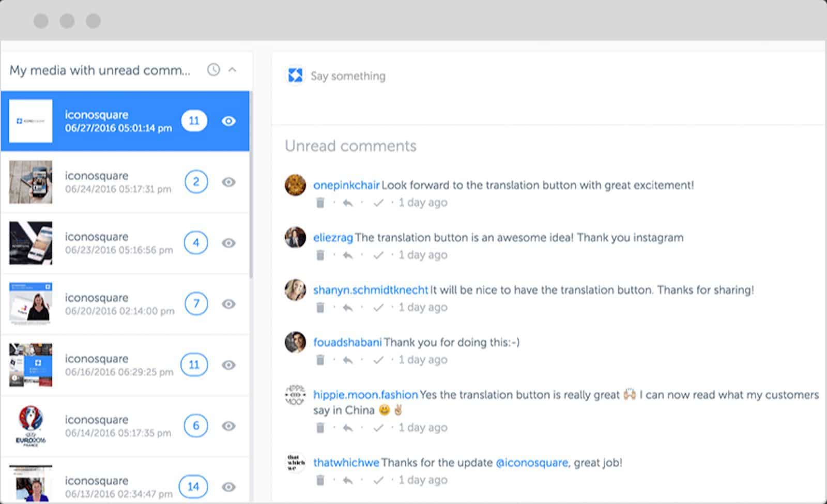The width and height of the screenshot is (827, 504).
Task: Follow the @iconosquare mention link
Action: [532, 463]
